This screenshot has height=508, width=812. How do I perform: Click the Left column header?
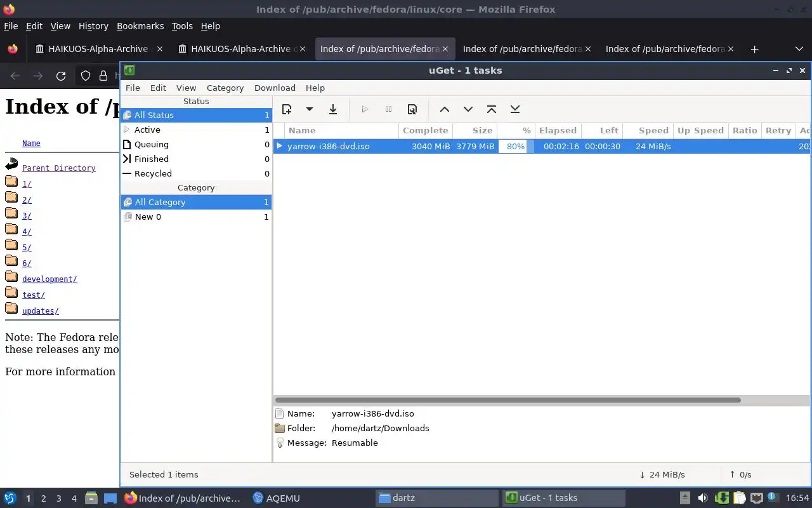(x=601, y=130)
